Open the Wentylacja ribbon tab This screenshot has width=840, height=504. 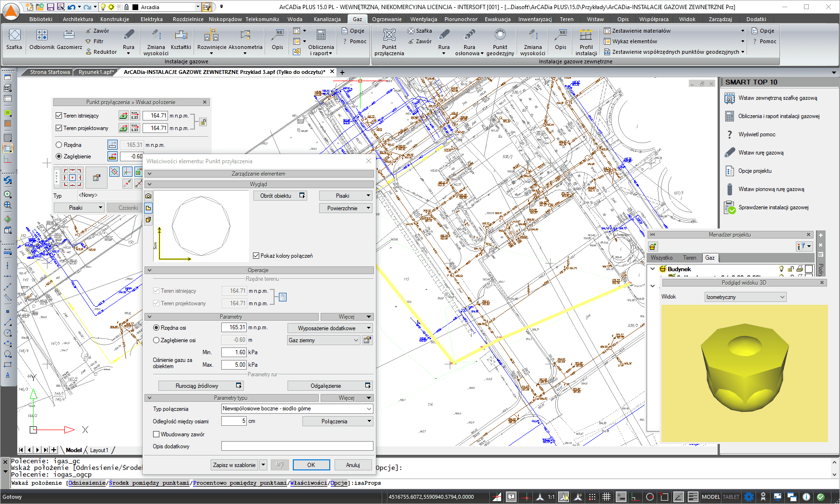423,19
